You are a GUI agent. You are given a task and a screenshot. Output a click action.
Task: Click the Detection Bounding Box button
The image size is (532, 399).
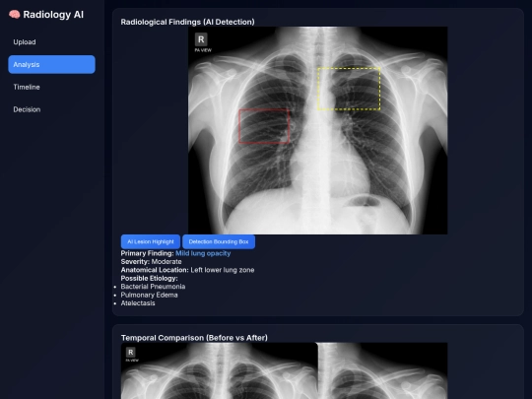click(219, 242)
